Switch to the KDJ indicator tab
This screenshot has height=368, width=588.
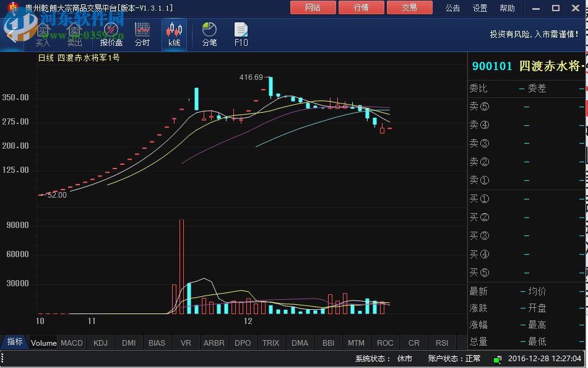100,343
